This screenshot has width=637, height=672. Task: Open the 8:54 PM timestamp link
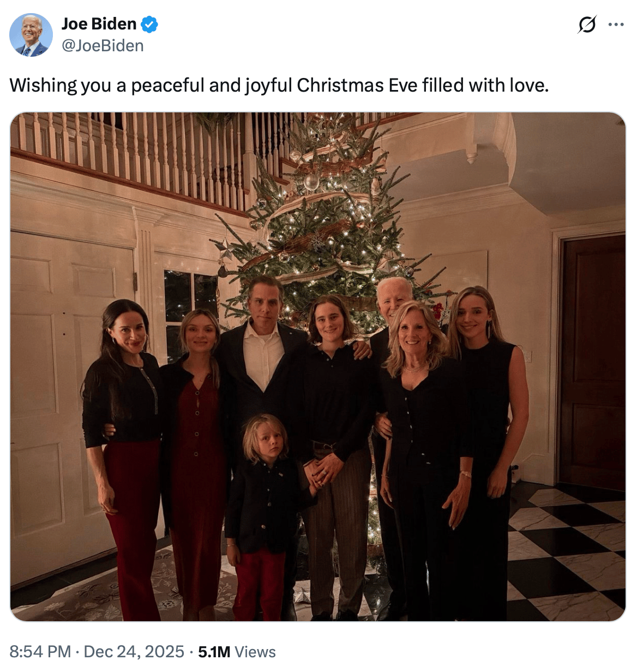(x=40, y=652)
